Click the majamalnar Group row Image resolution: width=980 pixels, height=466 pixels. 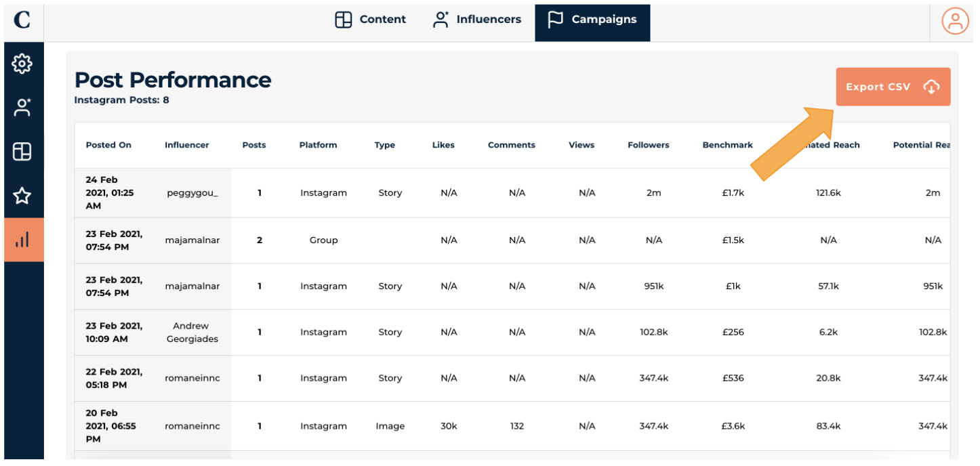point(323,240)
